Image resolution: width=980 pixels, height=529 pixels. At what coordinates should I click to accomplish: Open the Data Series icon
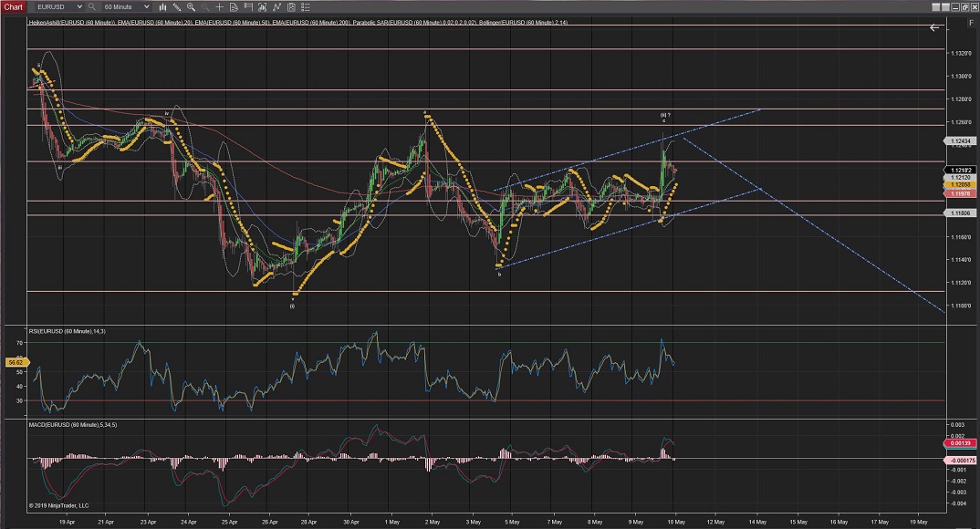[x=262, y=6]
